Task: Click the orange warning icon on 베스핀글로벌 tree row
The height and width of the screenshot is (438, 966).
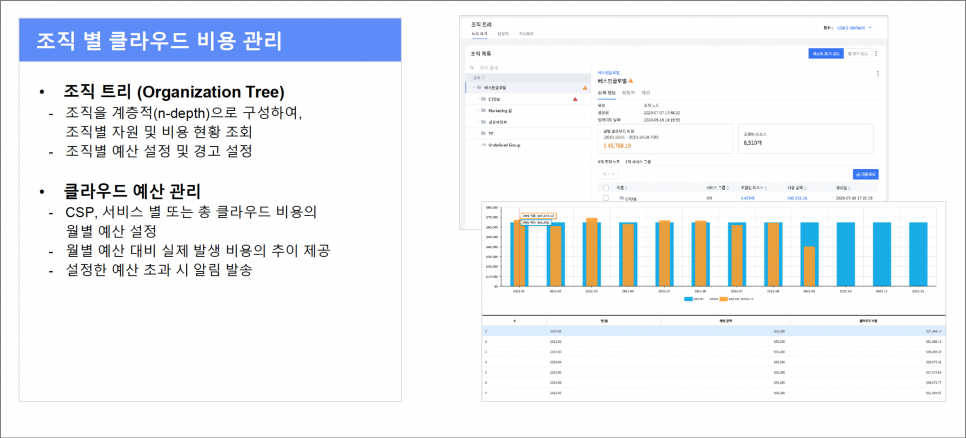Action: coord(585,87)
